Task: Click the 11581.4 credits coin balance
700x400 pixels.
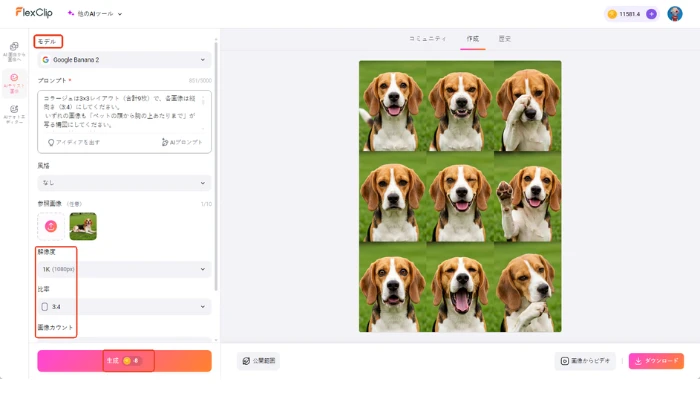Action: click(x=624, y=14)
